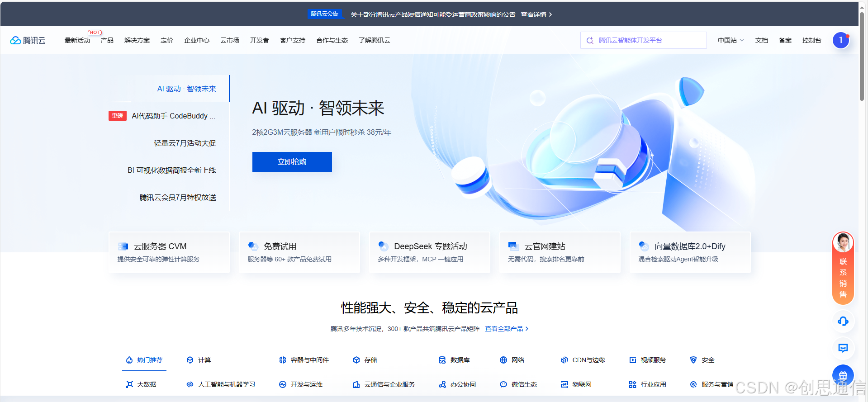Go to the 控制台 console link
This screenshot has width=868, height=402.
click(x=812, y=40)
